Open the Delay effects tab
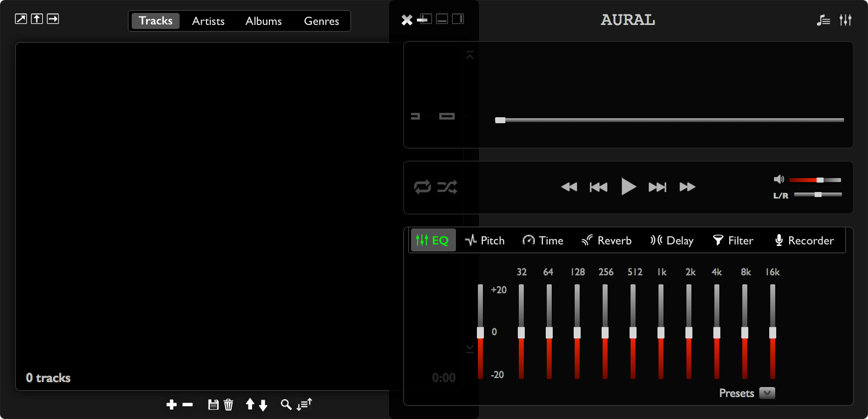The height and width of the screenshot is (419, 868). point(672,240)
